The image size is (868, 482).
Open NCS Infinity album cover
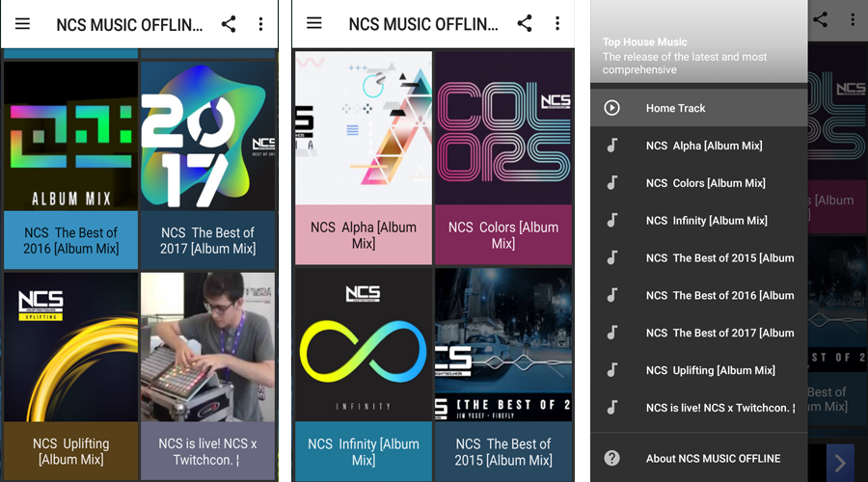click(364, 345)
